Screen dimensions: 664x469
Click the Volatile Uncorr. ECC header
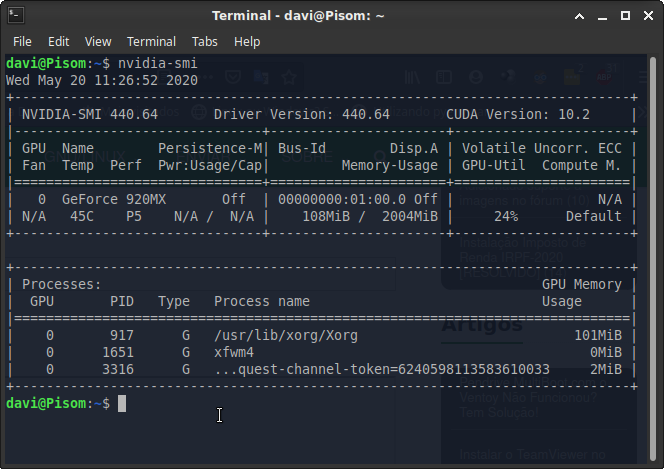(x=542, y=149)
